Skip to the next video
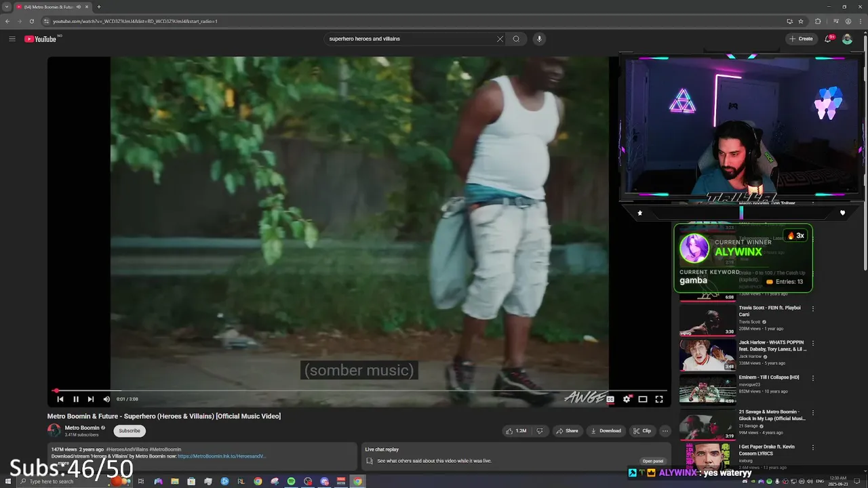Viewport: 868px width, 488px height. tap(91, 399)
